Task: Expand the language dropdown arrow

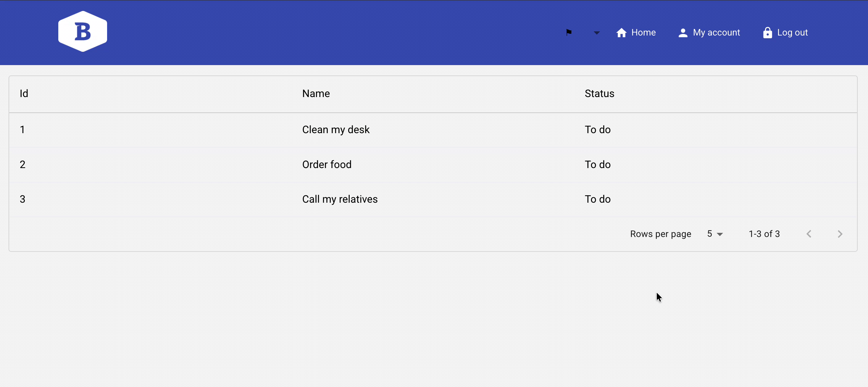Action: tap(596, 33)
